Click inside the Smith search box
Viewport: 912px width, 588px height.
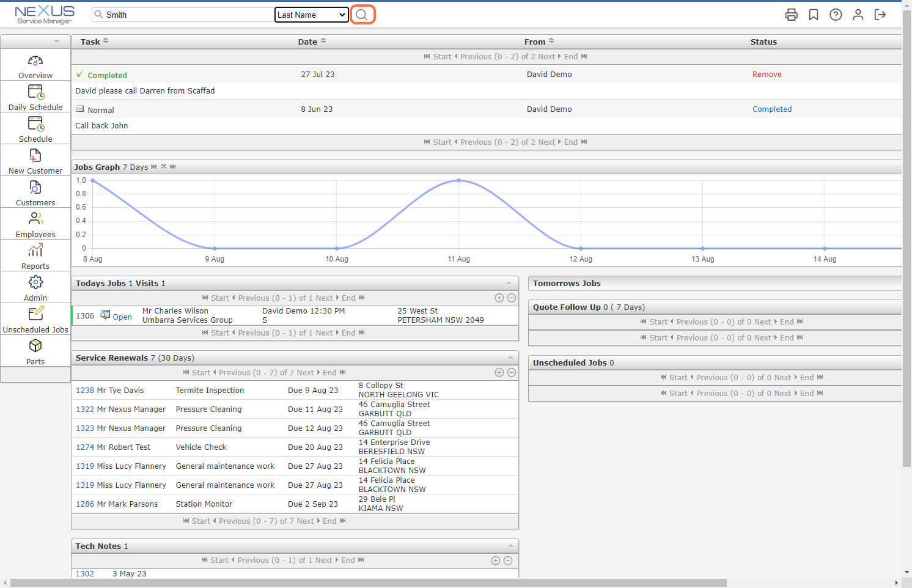(183, 14)
